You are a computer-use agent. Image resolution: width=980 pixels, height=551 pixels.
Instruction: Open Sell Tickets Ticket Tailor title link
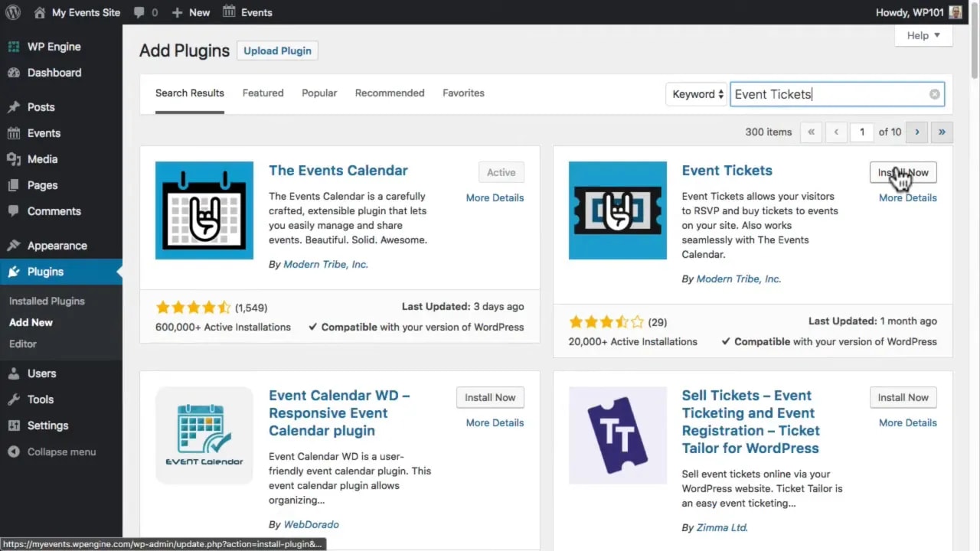751,422
